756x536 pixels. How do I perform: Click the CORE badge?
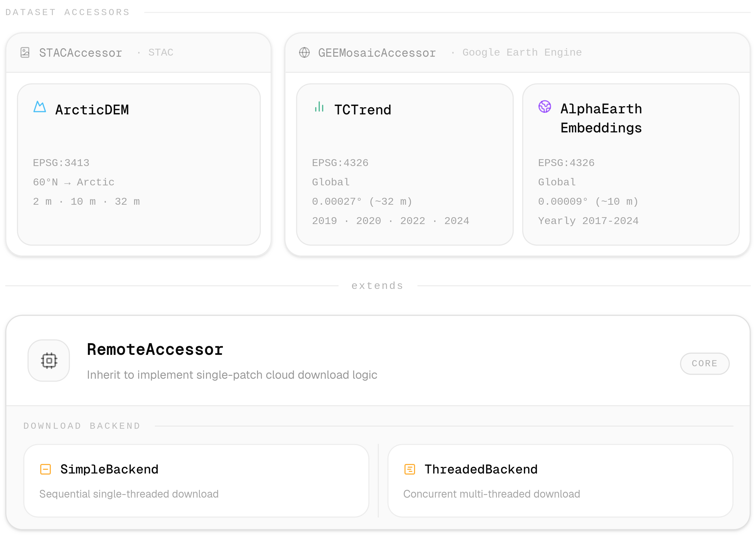coord(705,364)
